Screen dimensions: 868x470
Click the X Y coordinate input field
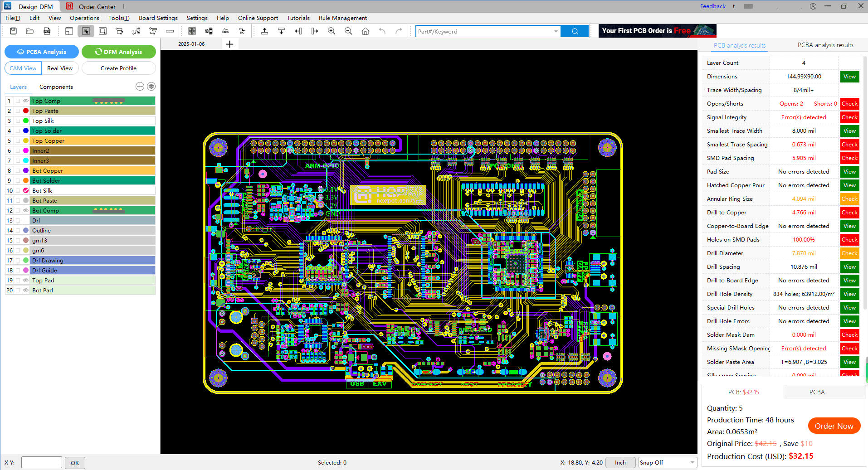pyautogui.click(x=42, y=462)
